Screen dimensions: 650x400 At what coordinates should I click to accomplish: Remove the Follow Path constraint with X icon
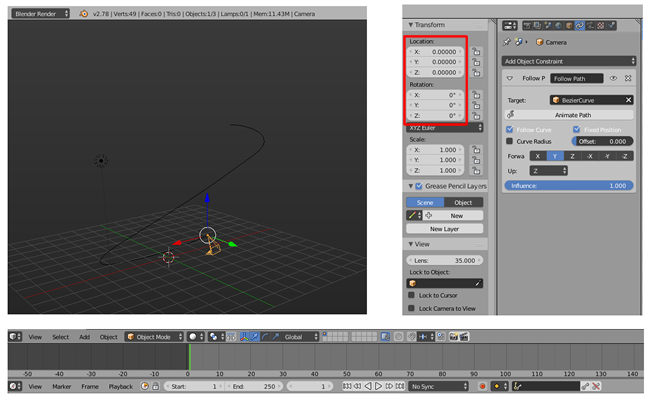point(628,78)
